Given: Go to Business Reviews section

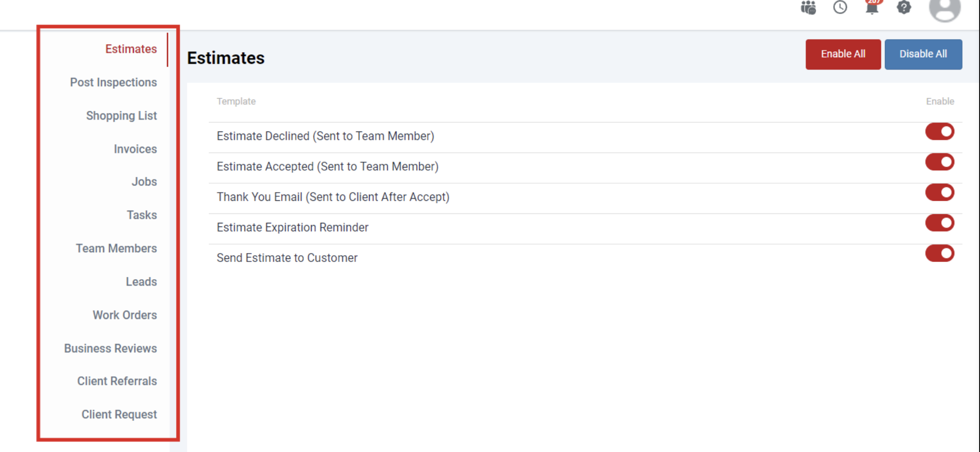Looking at the screenshot, I should (110, 348).
